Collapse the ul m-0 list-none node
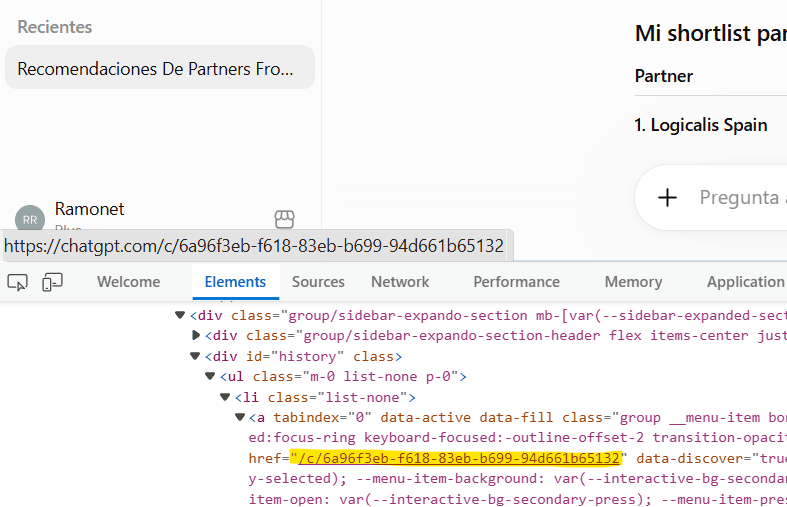 coord(210,376)
